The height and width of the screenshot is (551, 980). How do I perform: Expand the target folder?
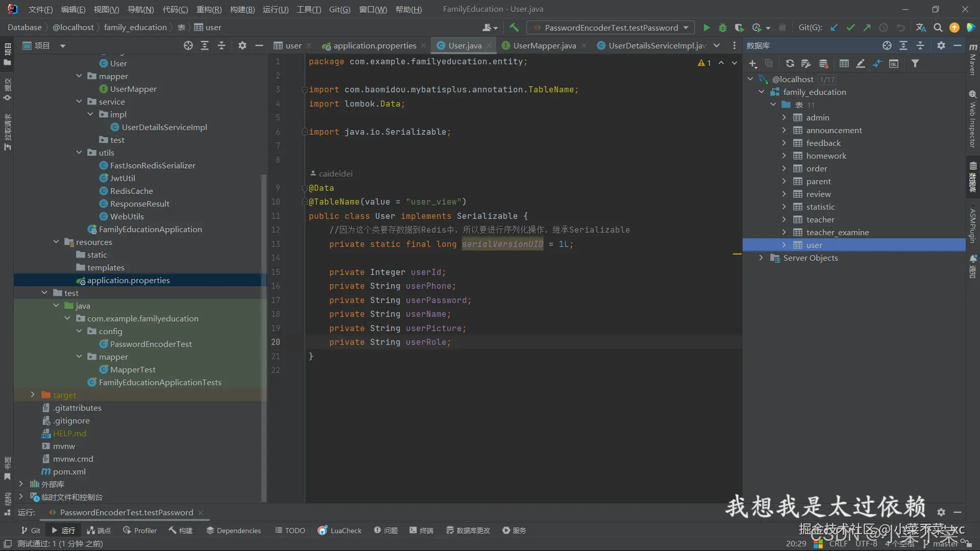click(33, 395)
